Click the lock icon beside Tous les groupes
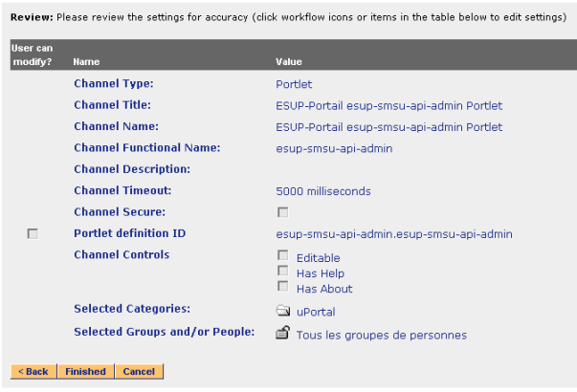This screenshot has width=577, height=392. click(x=282, y=333)
